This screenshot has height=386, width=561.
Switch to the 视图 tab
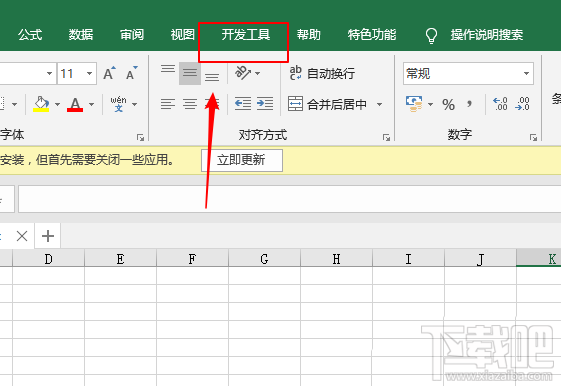(182, 35)
